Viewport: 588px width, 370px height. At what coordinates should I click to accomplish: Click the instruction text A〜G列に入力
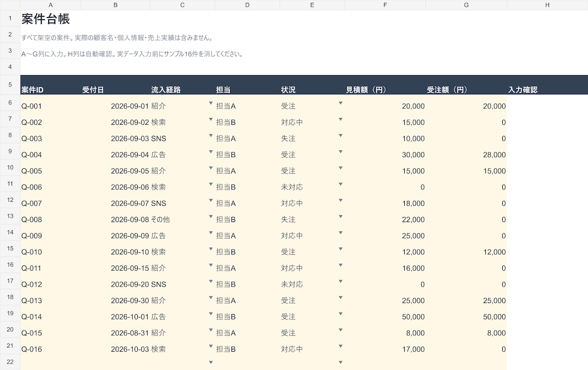tap(43, 54)
